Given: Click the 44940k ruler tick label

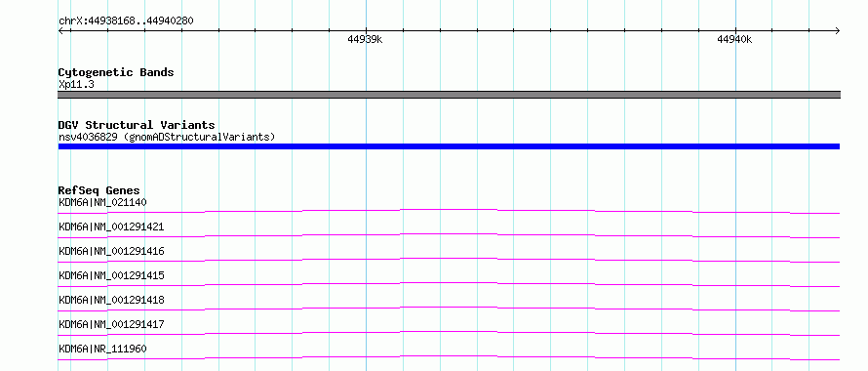Looking at the screenshot, I should point(734,39).
